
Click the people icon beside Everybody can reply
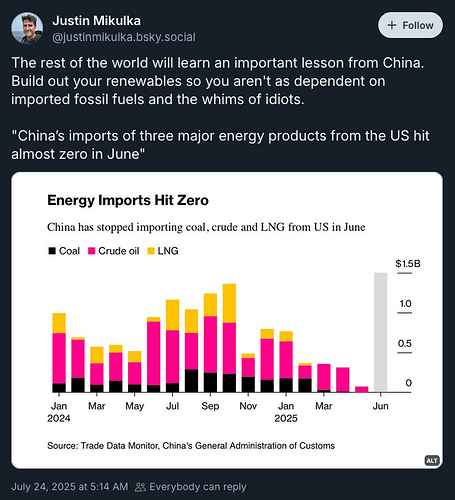[x=140, y=487]
